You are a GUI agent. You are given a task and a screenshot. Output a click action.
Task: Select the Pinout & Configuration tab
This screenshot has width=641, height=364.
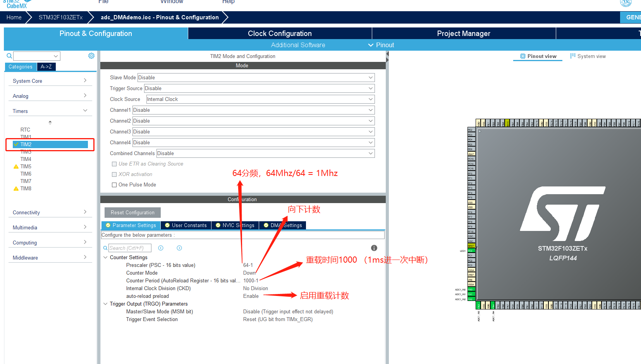tap(96, 33)
